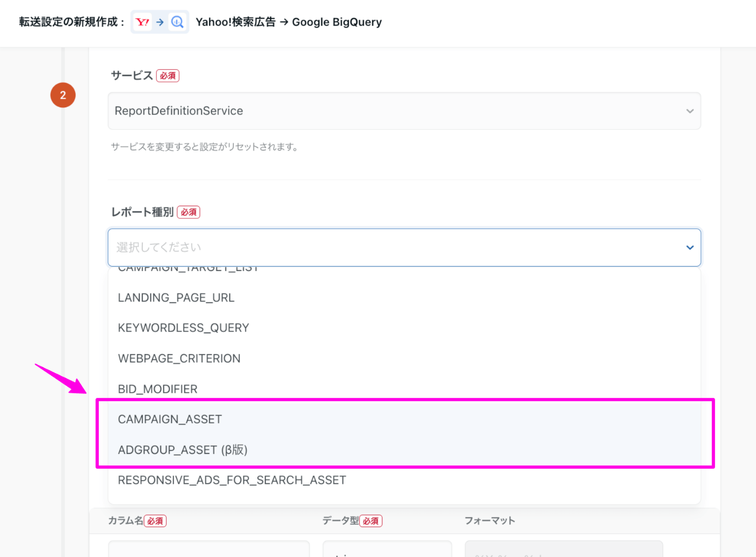Select KEYWORDLESS_QUERY option

pyautogui.click(x=404, y=328)
